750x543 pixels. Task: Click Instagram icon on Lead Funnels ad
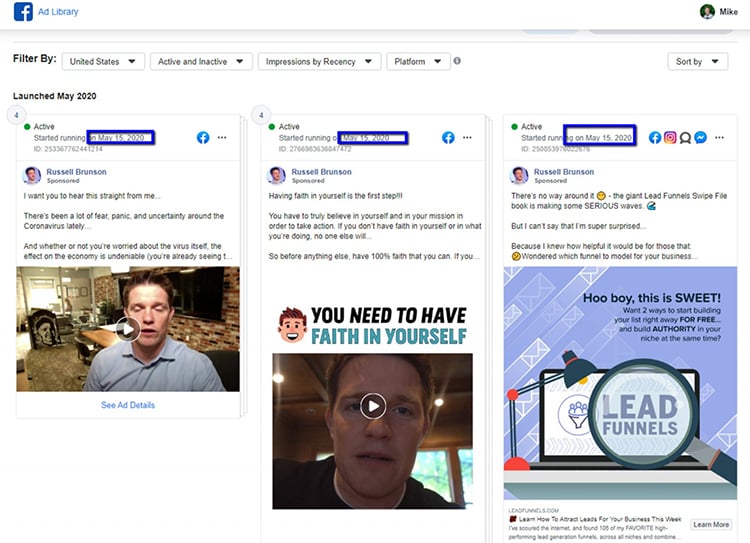(670, 138)
